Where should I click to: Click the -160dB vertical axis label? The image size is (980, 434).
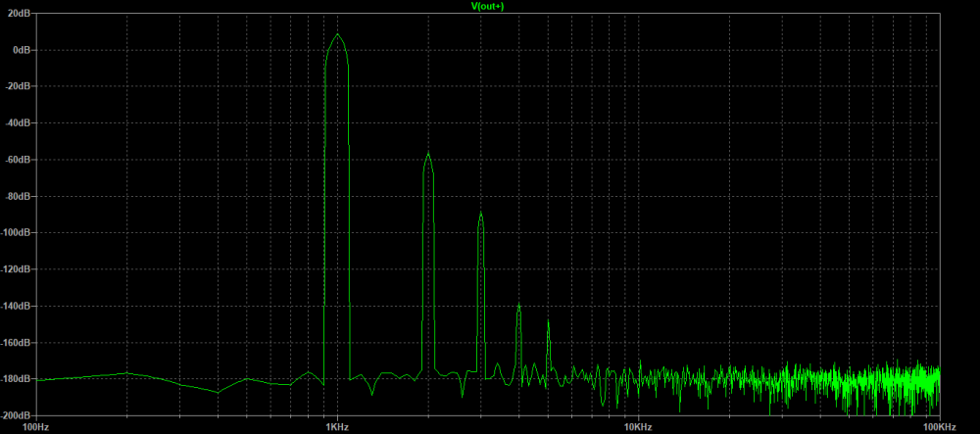click(18, 343)
